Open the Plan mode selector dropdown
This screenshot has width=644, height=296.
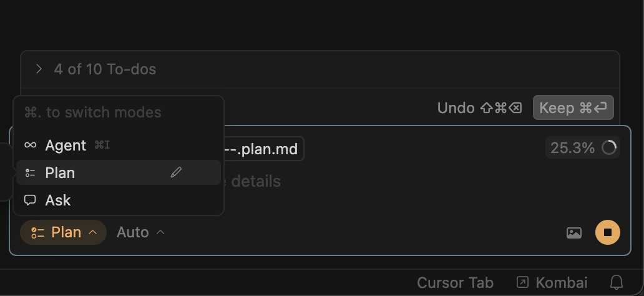[64, 232]
